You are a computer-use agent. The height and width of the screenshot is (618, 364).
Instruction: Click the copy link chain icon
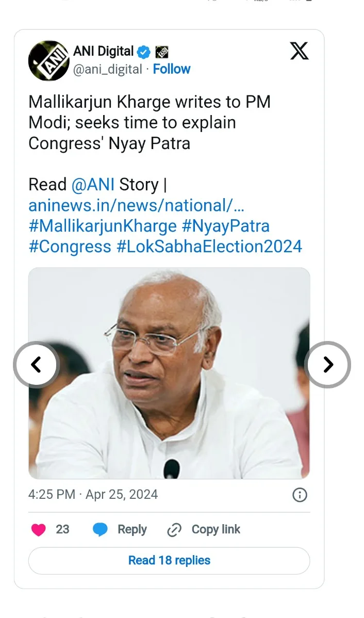[x=175, y=530]
